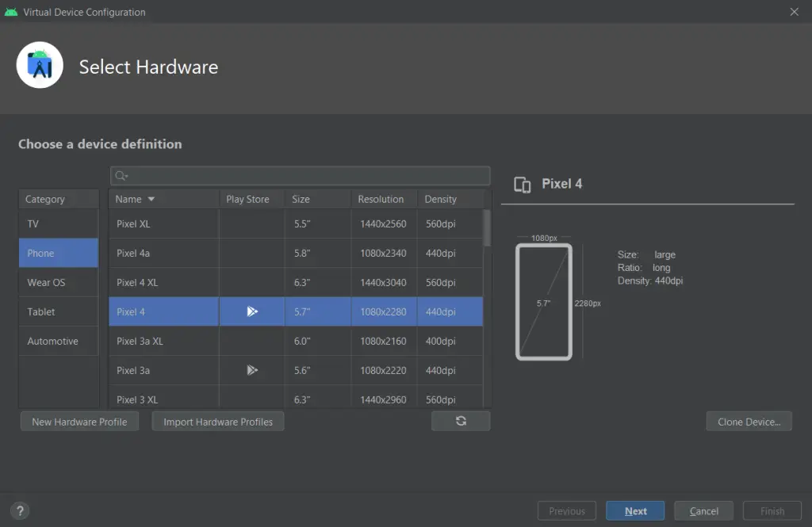This screenshot has height=527, width=812.
Task: Click the New Hardware Profile button
Action: [x=80, y=422]
